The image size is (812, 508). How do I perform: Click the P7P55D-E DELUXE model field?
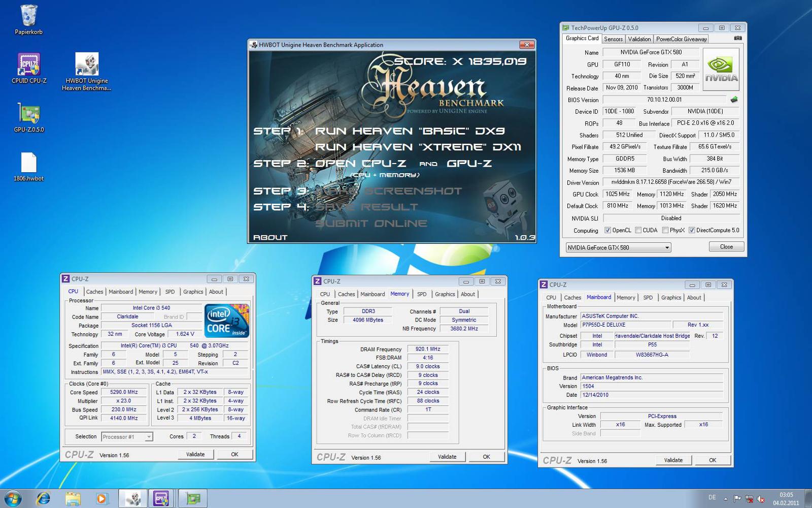625,325
